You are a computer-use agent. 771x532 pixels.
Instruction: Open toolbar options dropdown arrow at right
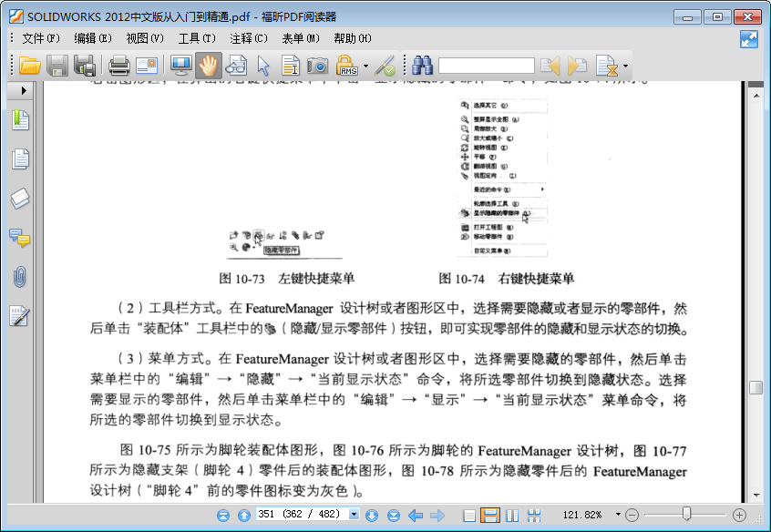pyautogui.click(x=625, y=66)
